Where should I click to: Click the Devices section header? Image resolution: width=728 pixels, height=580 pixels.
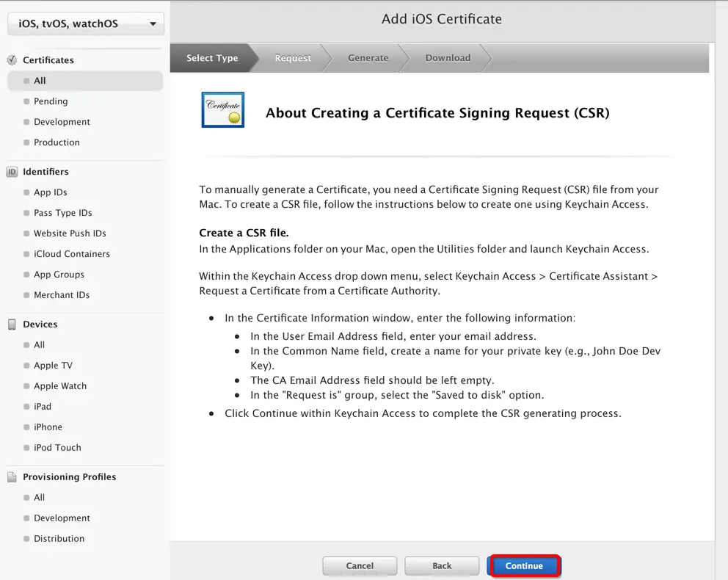[40, 324]
